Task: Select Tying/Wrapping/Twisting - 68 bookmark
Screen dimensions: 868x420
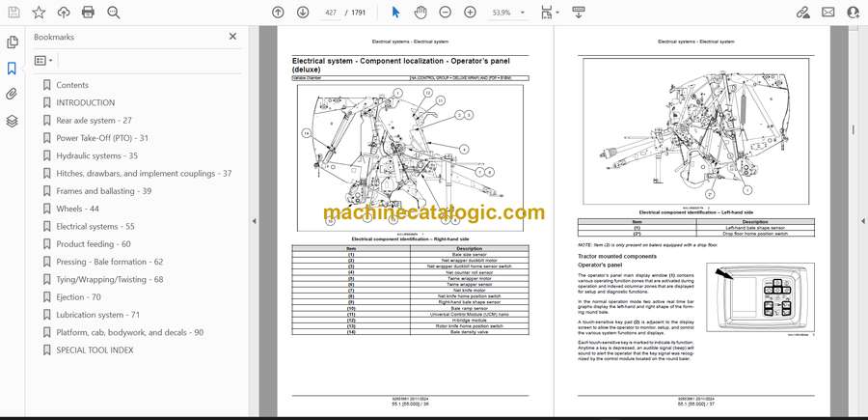Action: [x=110, y=279]
